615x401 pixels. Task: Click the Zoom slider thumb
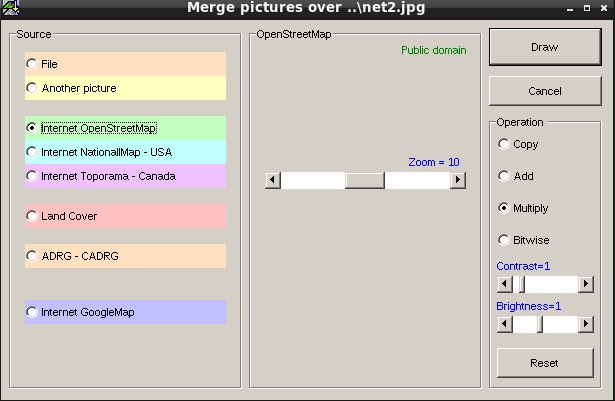[365, 180]
